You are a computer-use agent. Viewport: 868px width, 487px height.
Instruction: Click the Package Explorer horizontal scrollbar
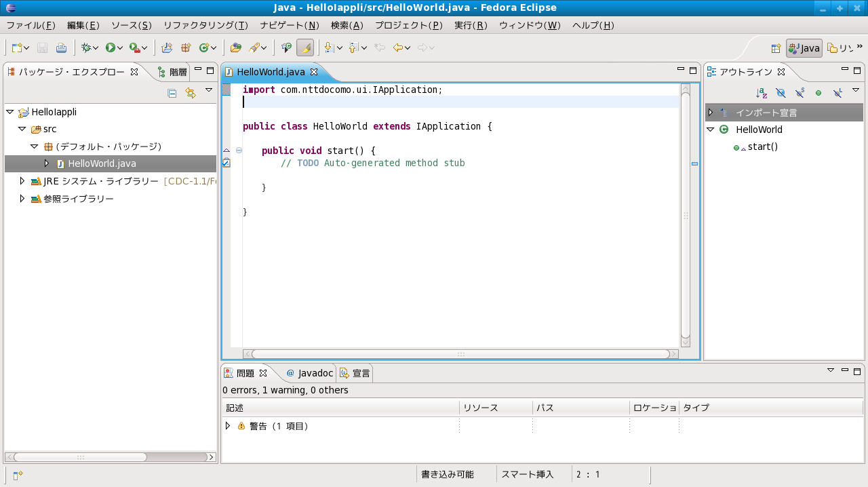point(110,457)
